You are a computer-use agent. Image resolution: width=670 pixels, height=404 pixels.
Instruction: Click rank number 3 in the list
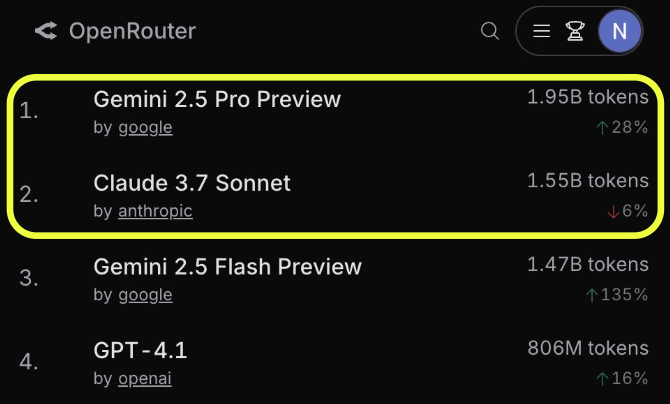(28, 279)
